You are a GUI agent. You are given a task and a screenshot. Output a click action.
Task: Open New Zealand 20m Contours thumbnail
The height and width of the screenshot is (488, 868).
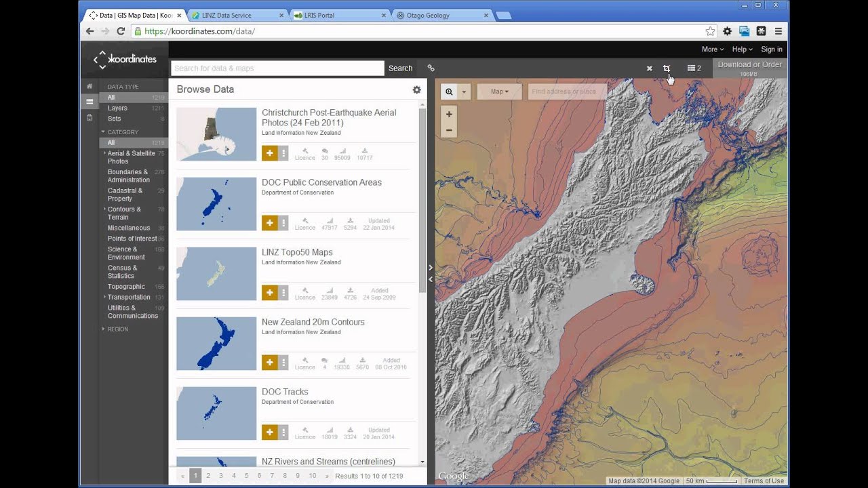click(x=216, y=344)
